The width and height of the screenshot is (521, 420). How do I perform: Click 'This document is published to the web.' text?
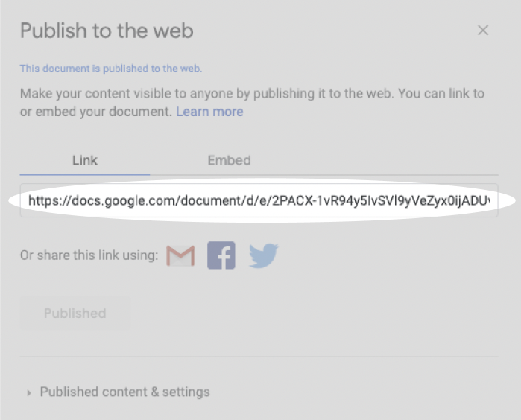click(110, 69)
